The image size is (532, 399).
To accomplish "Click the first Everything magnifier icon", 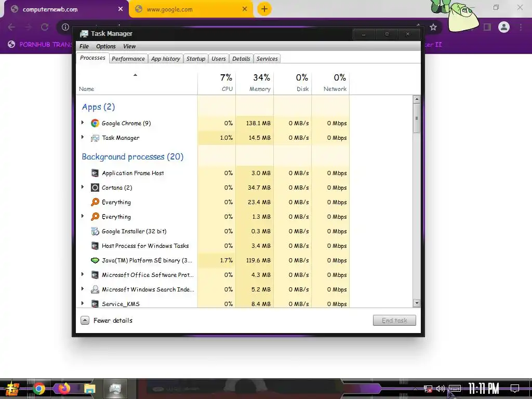I will point(95,202).
